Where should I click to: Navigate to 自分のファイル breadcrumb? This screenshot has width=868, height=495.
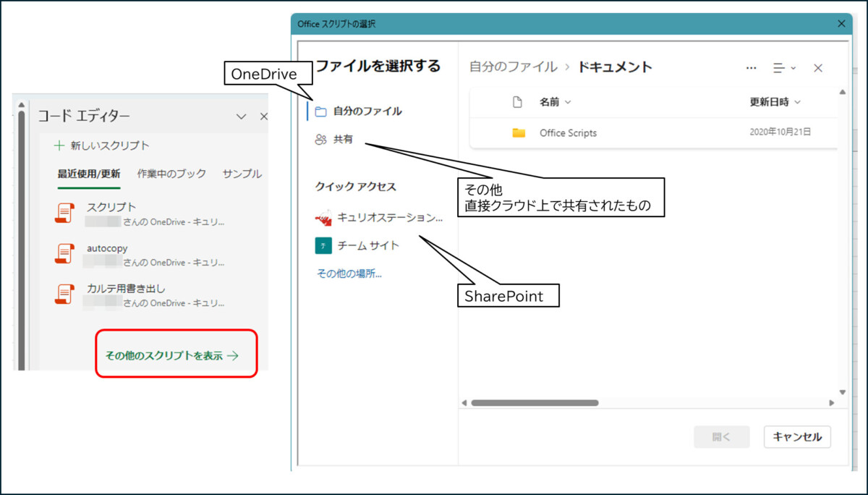514,67
